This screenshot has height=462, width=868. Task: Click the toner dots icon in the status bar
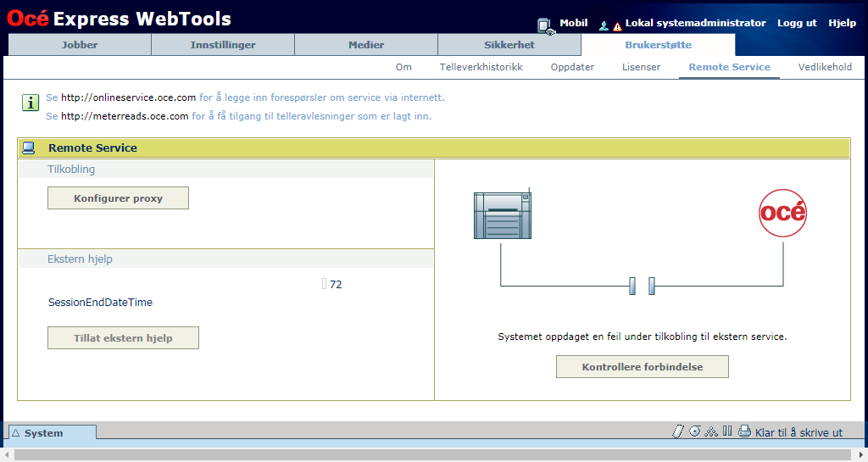coord(711,431)
